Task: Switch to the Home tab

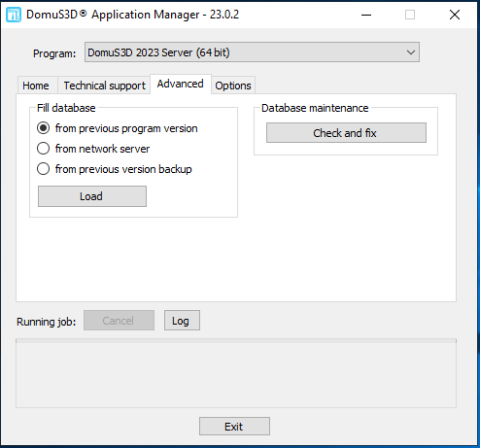Action: pyautogui.click(x=36, y=86)
